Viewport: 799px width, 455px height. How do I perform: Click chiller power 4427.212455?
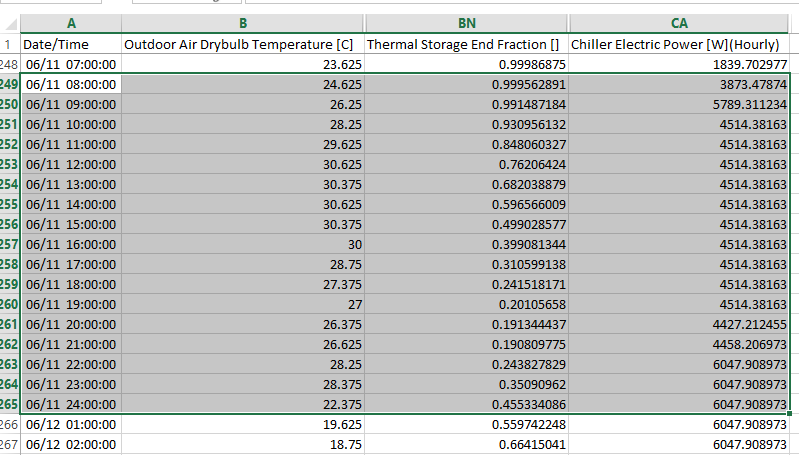(679, 325)
